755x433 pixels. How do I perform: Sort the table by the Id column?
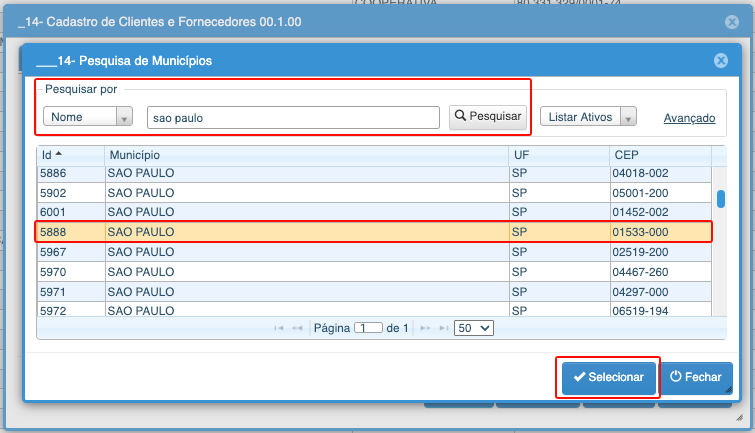(x=70, y=155)
